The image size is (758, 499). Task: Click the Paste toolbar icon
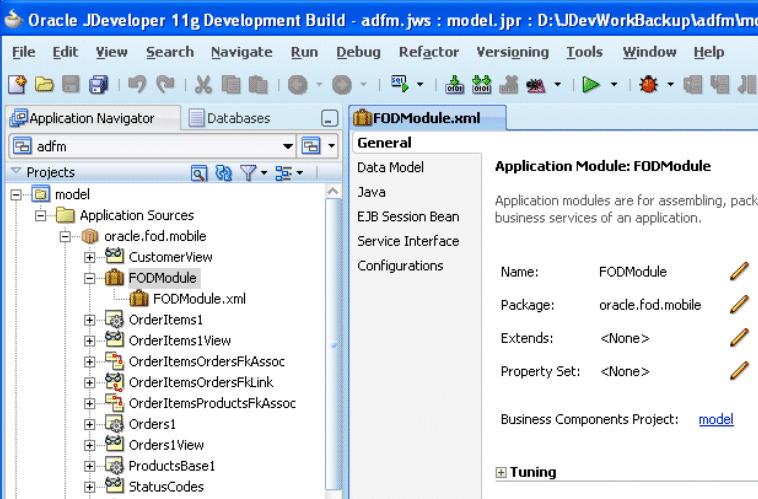pyautogui.click(x=258, y=85)
